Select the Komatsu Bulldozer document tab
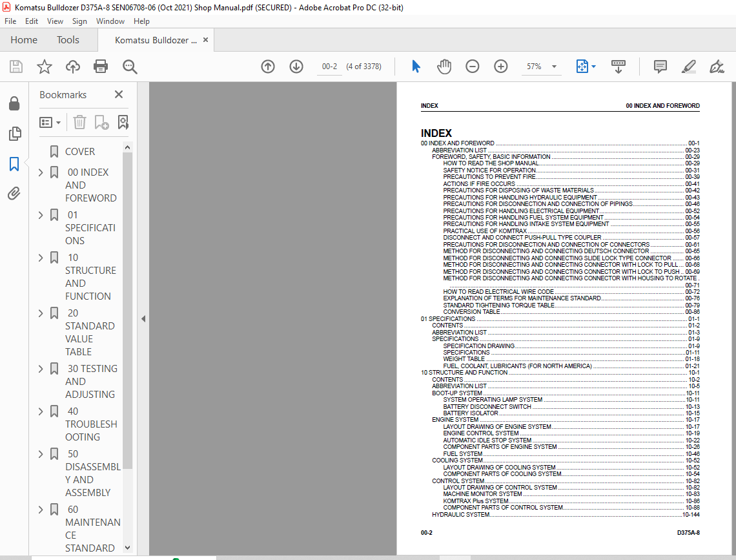The image size is (736, 560). [x=156, y=40]
